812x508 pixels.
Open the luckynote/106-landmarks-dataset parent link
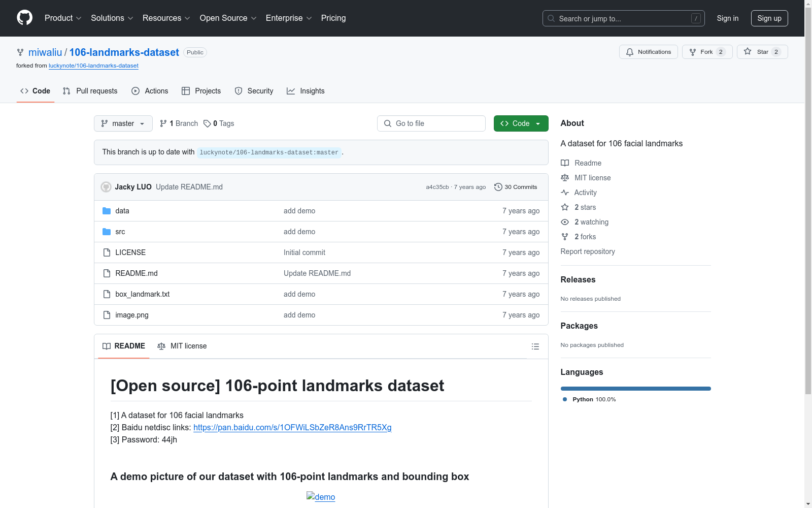[x=93, y=66]
